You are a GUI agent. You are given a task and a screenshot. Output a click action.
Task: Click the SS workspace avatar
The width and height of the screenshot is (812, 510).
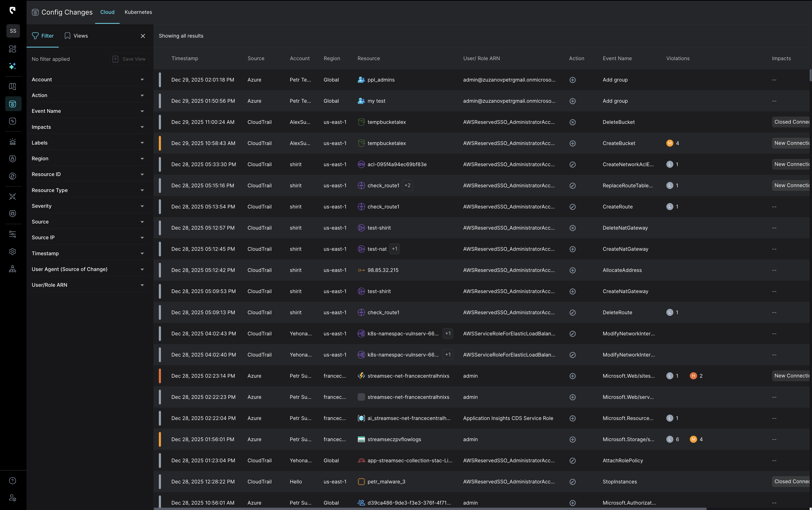point(13,31)
